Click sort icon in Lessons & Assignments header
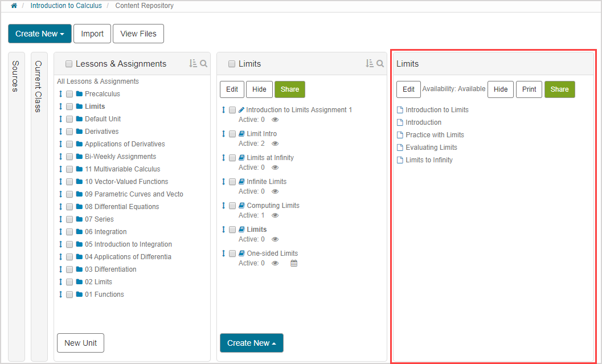Screen dimensions: 602x364 (x=193, y=64)
